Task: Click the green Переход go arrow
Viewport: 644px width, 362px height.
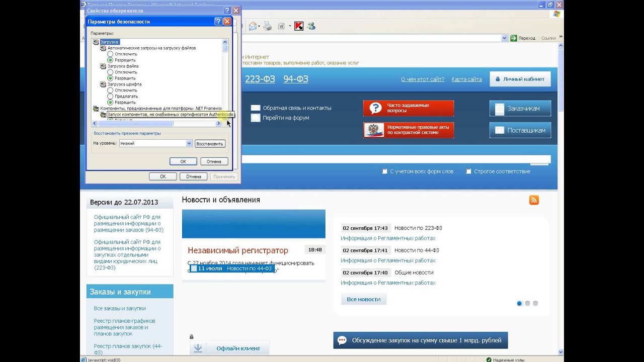Action: point(514,38)
